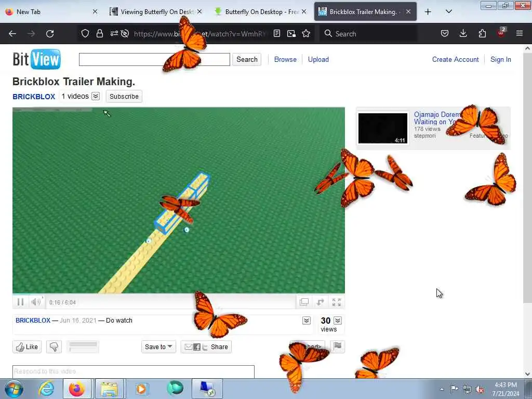Screen dimensions: 532x399
Task: Open the Upload link
Action: pos(318,59)
